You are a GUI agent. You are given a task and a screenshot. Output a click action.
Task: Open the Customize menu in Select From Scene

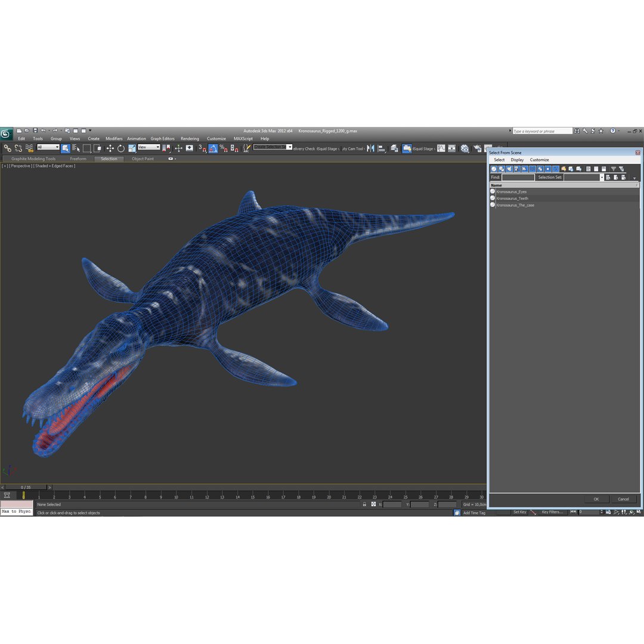pos(539,160)
